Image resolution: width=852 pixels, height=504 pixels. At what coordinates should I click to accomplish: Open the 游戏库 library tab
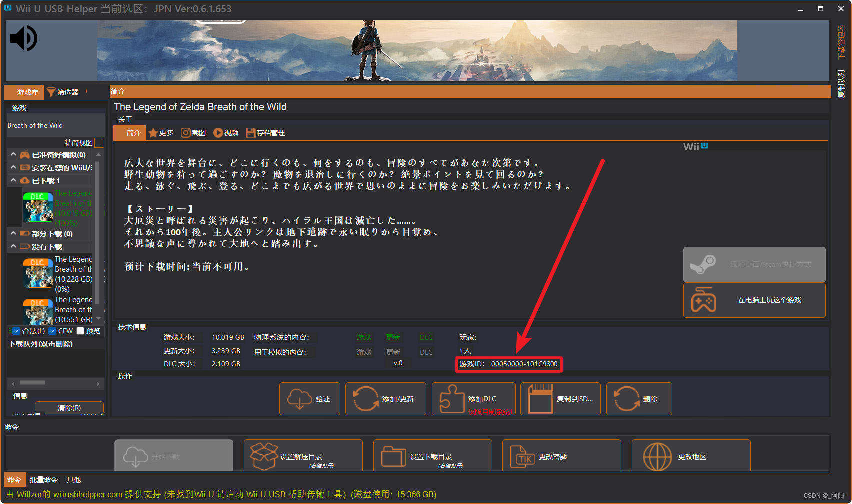(24, 92)
